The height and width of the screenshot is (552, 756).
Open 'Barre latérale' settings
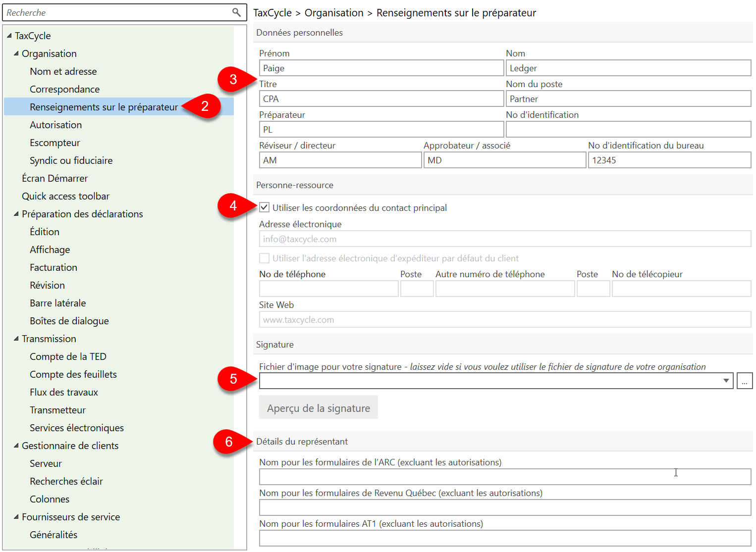(x=58, y=303)
